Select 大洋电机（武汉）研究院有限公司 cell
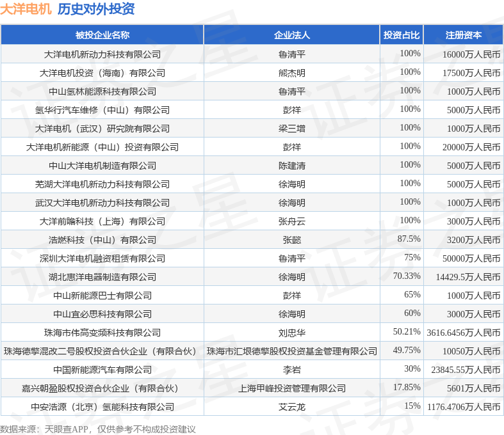This screenshot has width=504, height=435. point(102,129)
